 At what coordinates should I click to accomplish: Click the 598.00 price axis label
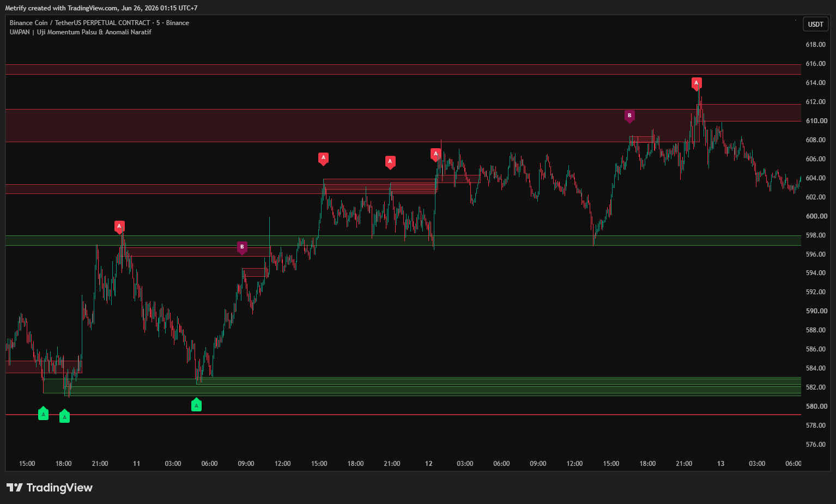click(816, 235)
